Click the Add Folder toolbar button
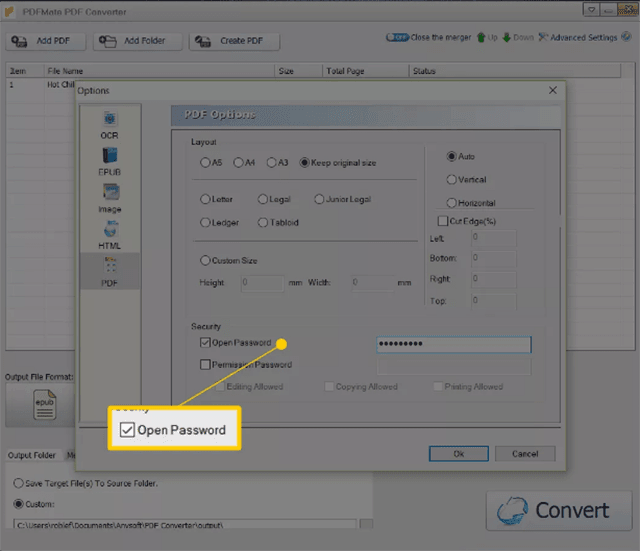The width and height of the screenshot is (640, 551). [x=138, y=41]
